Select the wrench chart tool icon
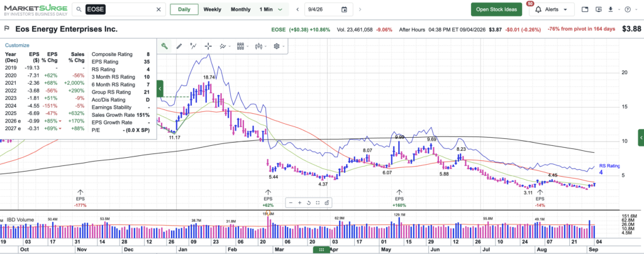The image size is (644, 254). [x=164, y=47]
